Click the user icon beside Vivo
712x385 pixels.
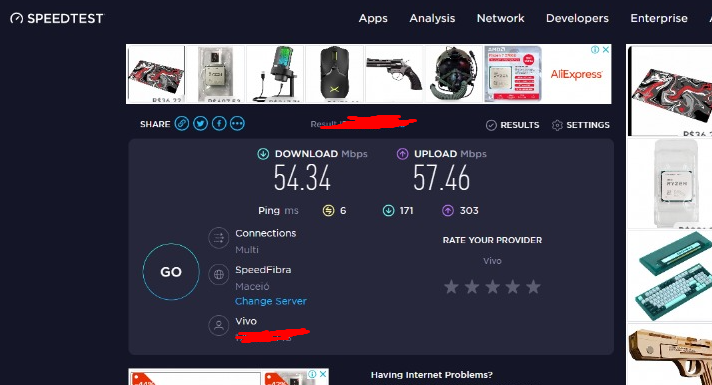218,326
